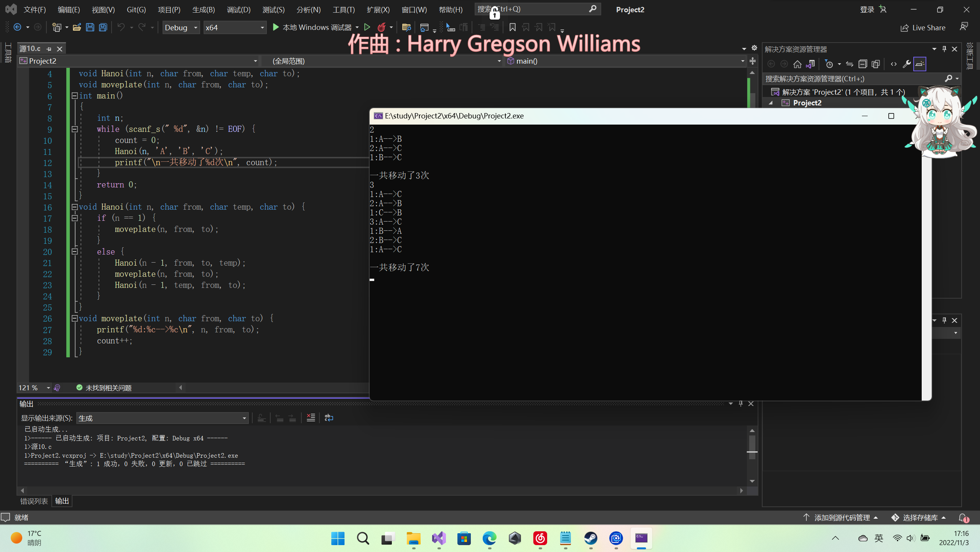Click the Home icon in Solution Explorer

tap(797, 64)
